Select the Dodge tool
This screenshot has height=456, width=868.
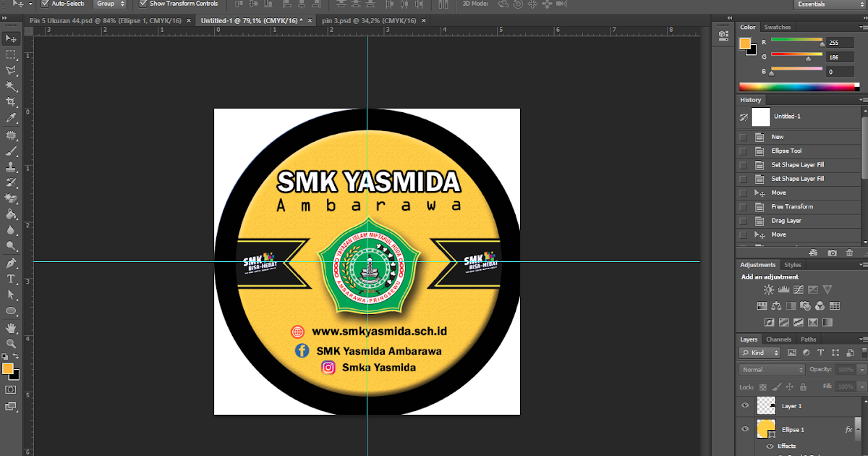pyautogui.click(x=11, y=246)
